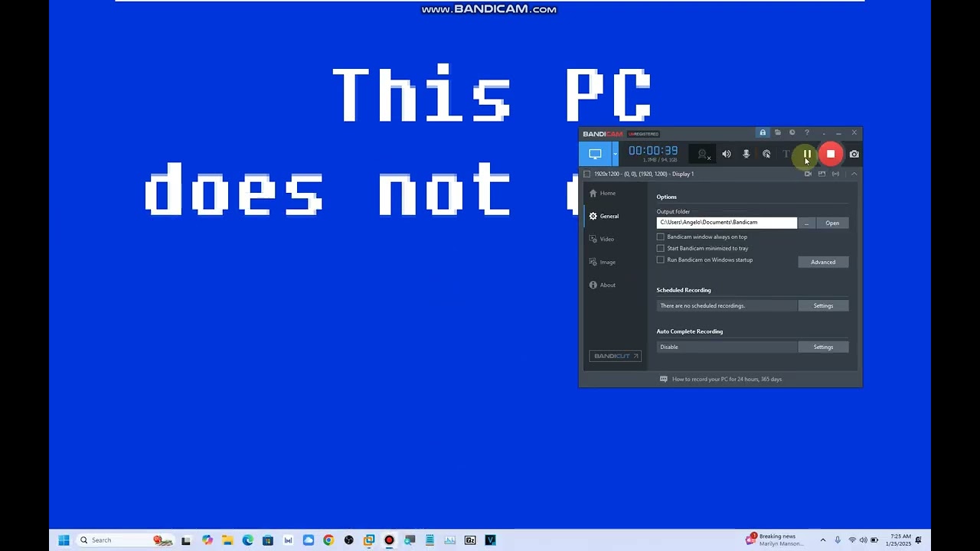Stop the recording with the red button

tap(831, 154)
